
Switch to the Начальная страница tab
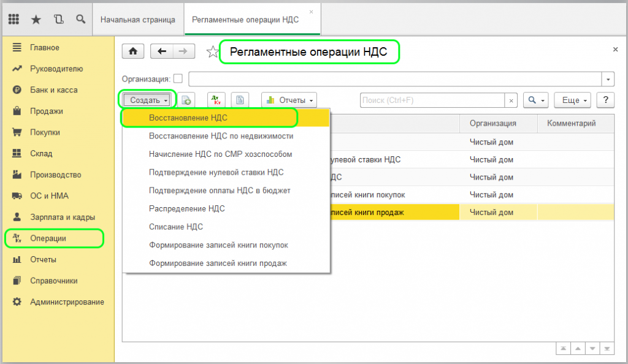(x=137, y=20)
